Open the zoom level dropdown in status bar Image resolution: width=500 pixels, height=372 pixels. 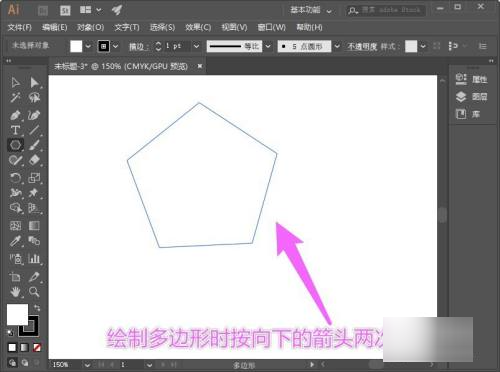click(x=87, y=365)
